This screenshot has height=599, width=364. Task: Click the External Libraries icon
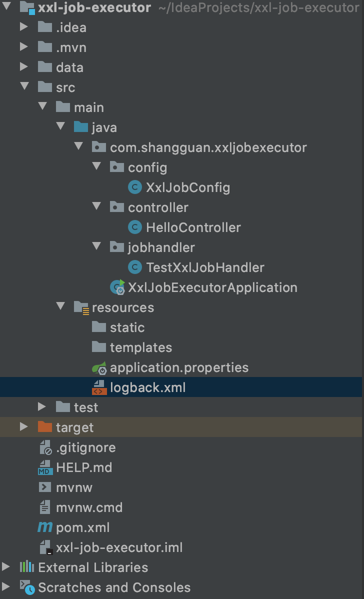pos(27,567)
